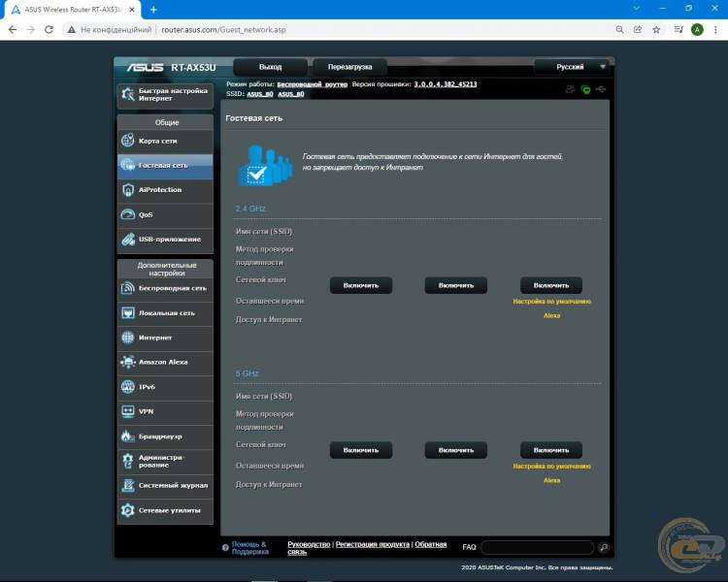Enable the third 2.4 GHz guest network

click(551, 285)
